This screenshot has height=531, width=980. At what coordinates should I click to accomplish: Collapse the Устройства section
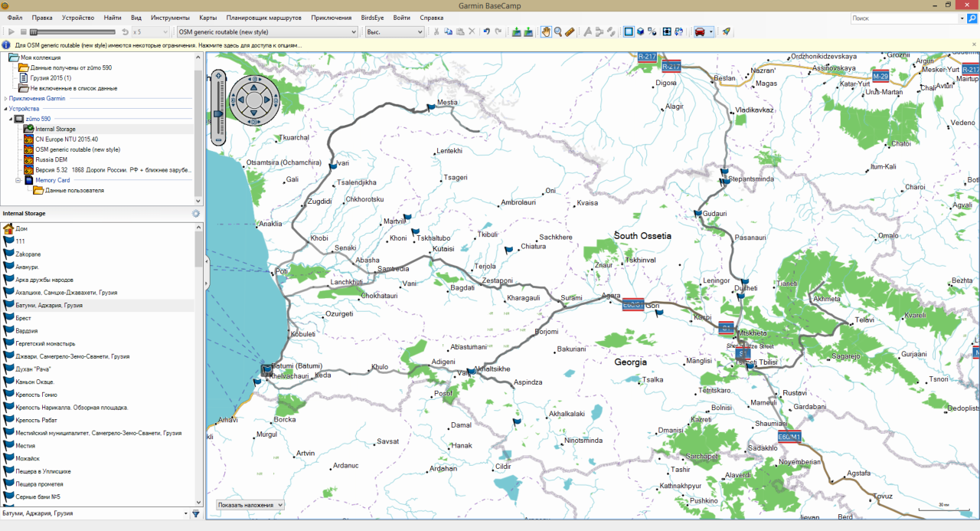[x=6, y=109]
